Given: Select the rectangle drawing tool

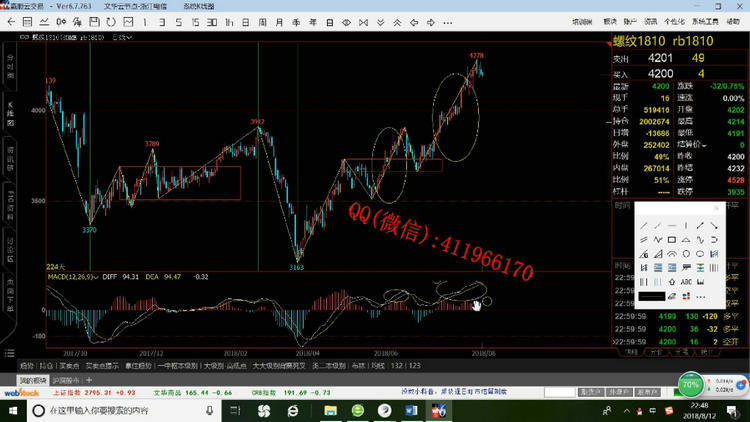Looking at the screenshot, I should point(672,240).
